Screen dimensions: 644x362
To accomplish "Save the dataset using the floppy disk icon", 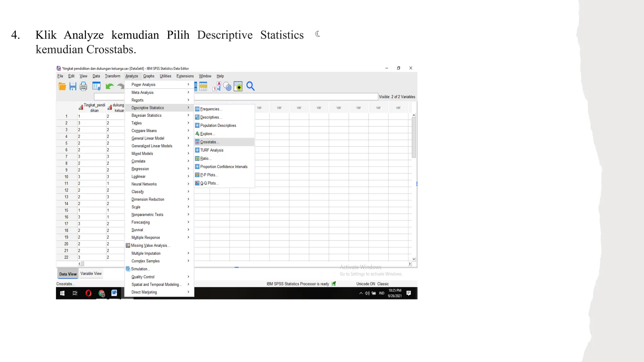I will tap(73, 86).
